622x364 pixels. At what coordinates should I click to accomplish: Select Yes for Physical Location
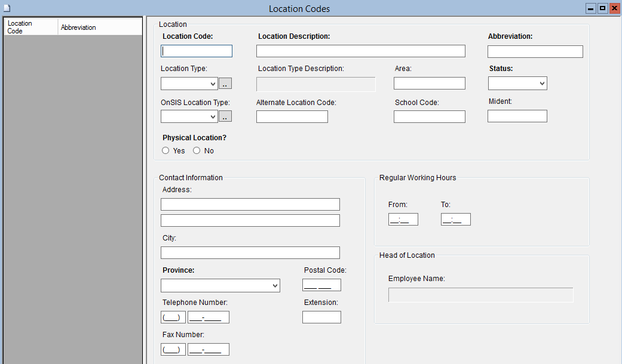coord(166,150)
